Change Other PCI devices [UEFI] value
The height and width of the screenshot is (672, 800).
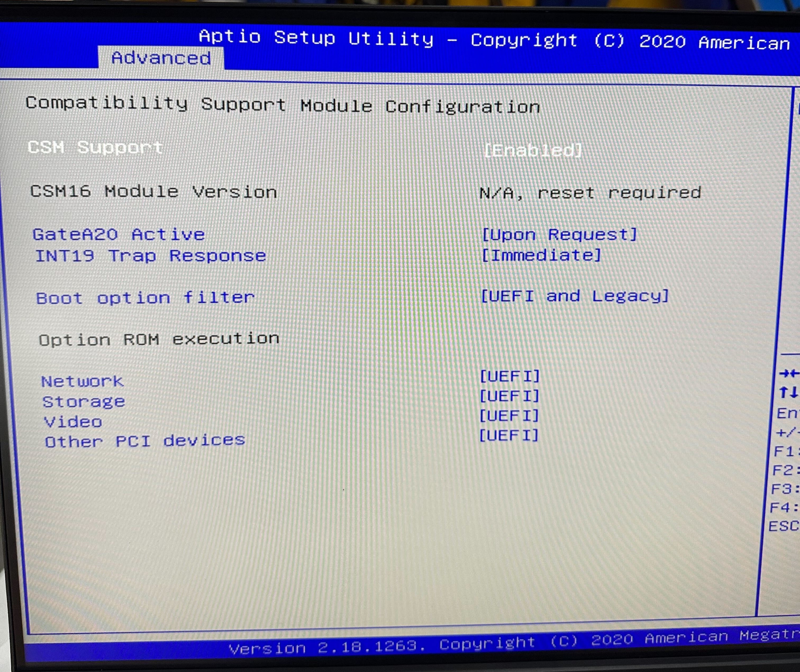pyautogui.click(x=509, y=435)
